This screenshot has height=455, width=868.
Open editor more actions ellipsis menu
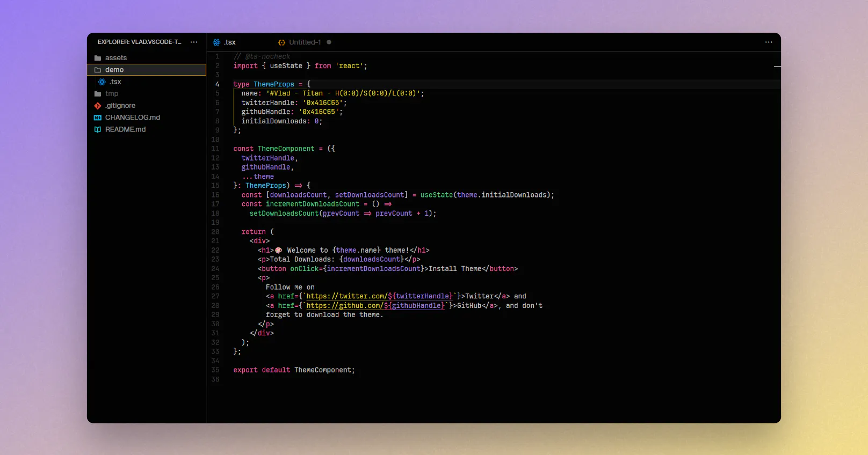769,42
